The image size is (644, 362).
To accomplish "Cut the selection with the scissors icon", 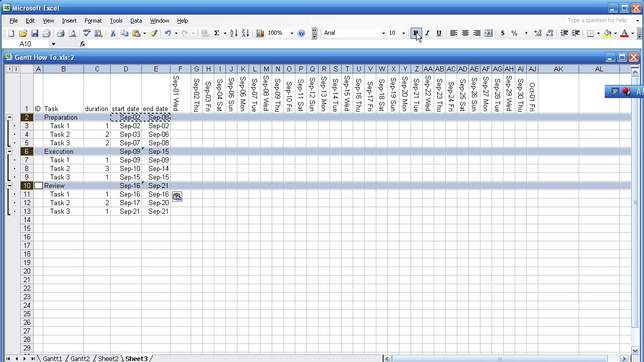I will click(x=113, y=33).
